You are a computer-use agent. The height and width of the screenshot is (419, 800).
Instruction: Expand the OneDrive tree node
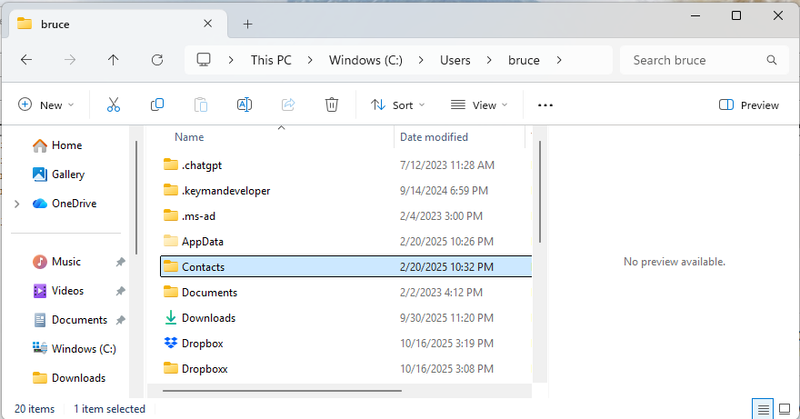coord(17,203)
